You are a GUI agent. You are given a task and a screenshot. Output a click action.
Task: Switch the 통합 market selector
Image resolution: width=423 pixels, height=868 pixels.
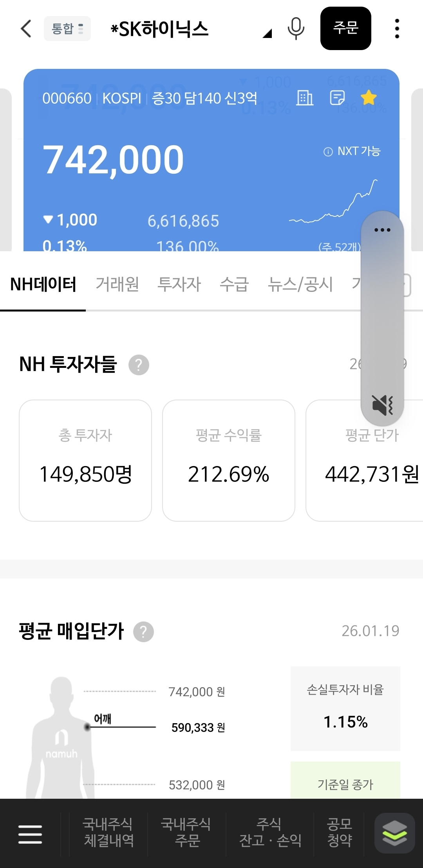pos(67,29)
